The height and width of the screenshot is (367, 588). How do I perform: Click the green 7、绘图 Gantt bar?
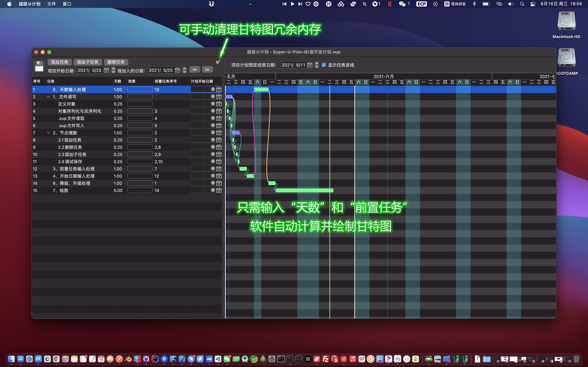tap(304, 190)
